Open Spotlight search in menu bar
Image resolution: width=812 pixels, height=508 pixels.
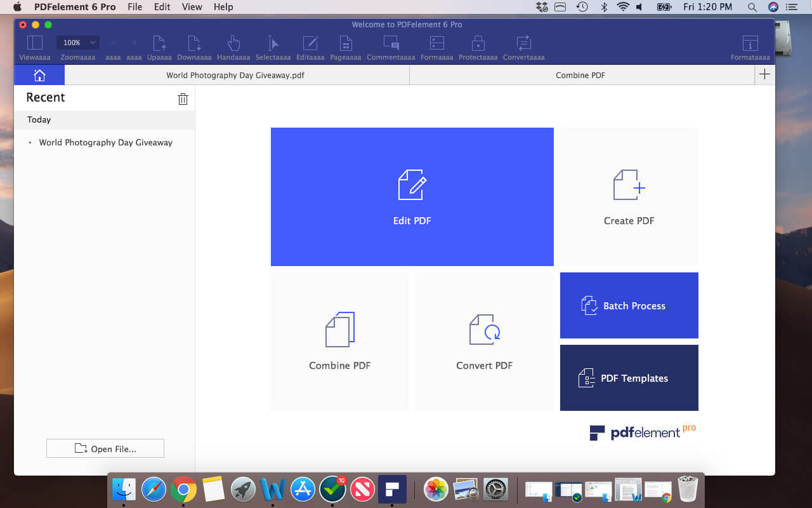click(752, 7)
